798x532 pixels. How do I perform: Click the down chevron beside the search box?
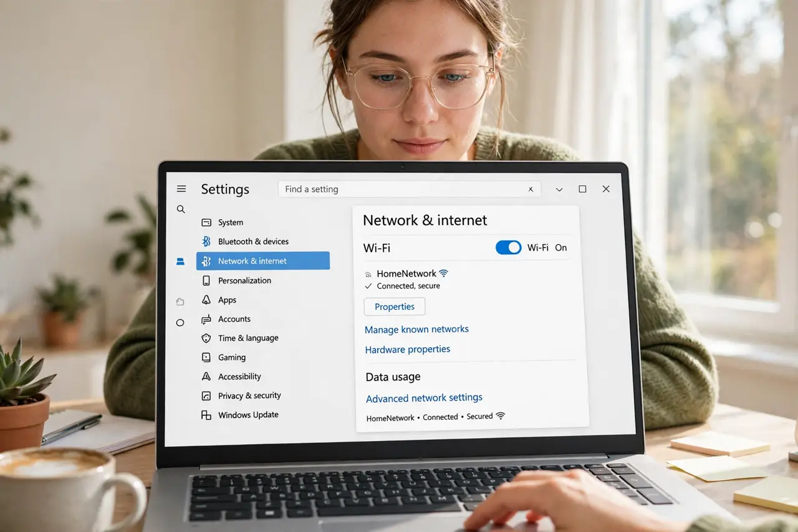(559, 189)
